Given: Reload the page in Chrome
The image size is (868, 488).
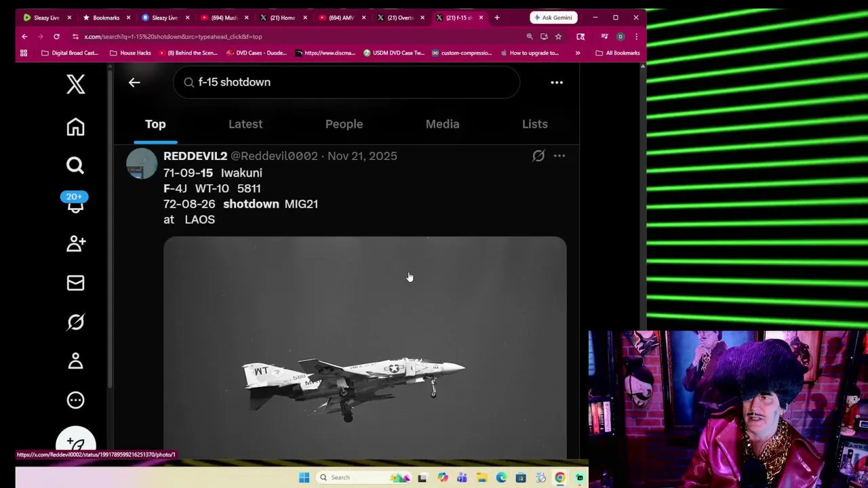Looking at the screenshot, I should tap(56, 37).
